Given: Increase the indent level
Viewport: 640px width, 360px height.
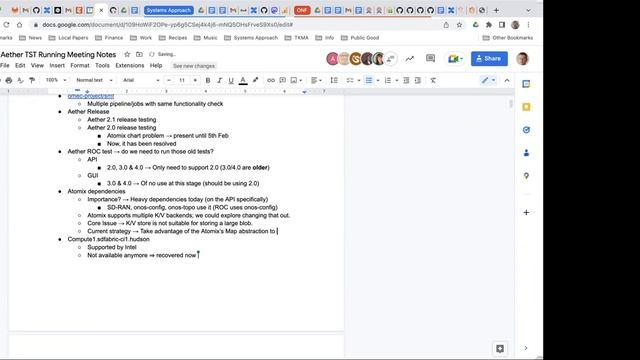Looking at the screenshot, I should pos(418,80).
